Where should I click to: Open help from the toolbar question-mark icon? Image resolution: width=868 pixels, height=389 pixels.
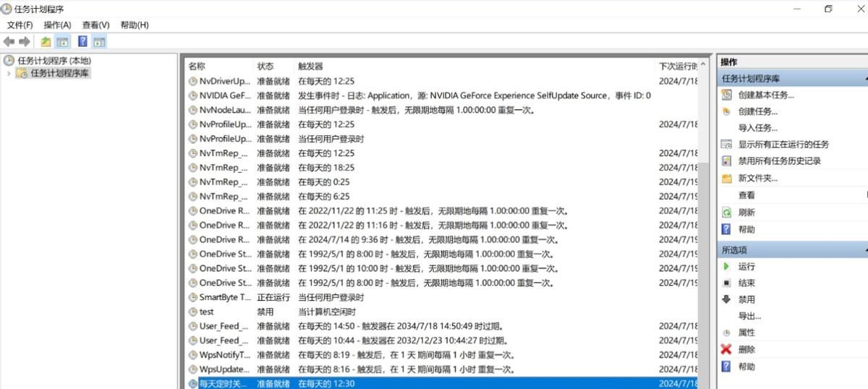(82, 42)
